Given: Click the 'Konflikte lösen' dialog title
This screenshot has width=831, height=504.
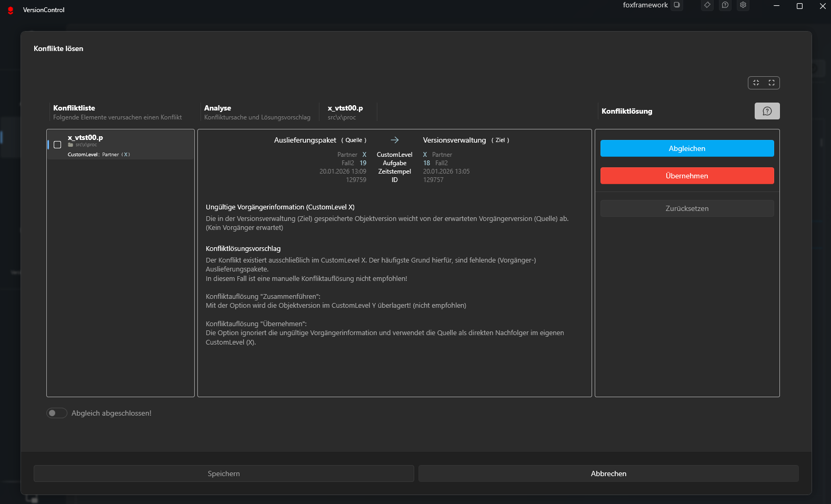Looking at the screenshot, I should [58, 48].
